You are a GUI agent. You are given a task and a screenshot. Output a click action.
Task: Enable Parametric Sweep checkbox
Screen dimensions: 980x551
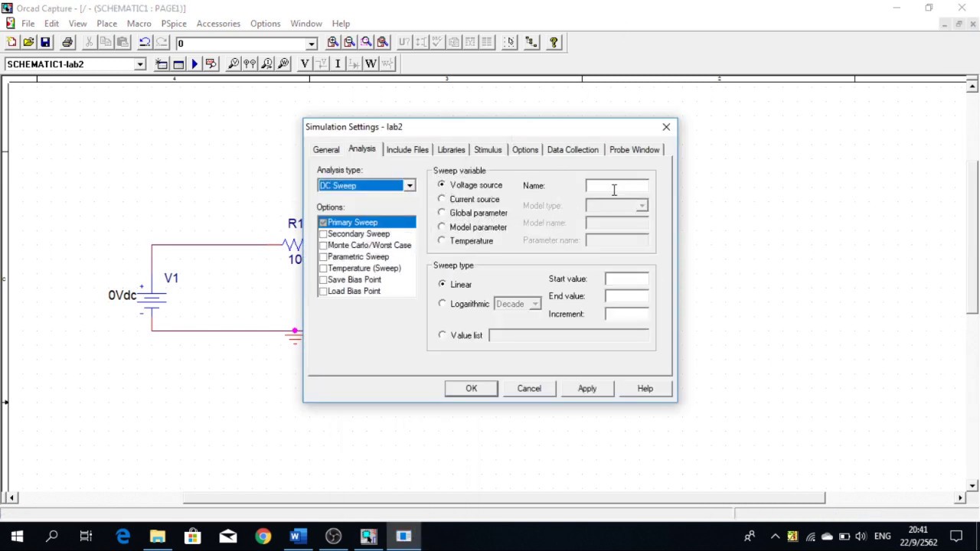pyautogui.click(x=323, y=257)
